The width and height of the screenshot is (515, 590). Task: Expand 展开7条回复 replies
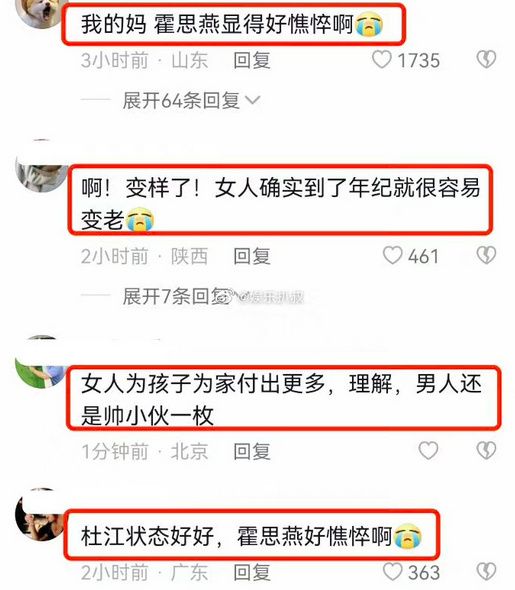tap(177, 297)
